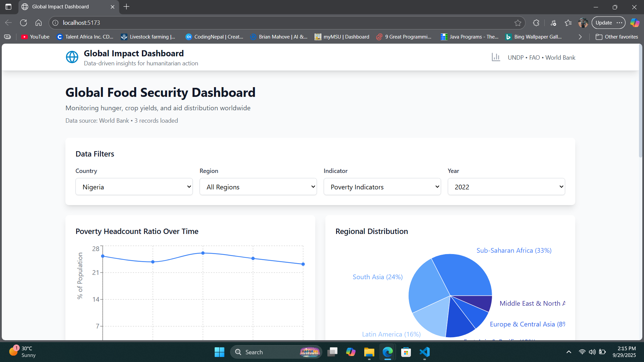Click the page vertical scrollbar thumb
Screen dimensions: 644x362
[641, 101]
